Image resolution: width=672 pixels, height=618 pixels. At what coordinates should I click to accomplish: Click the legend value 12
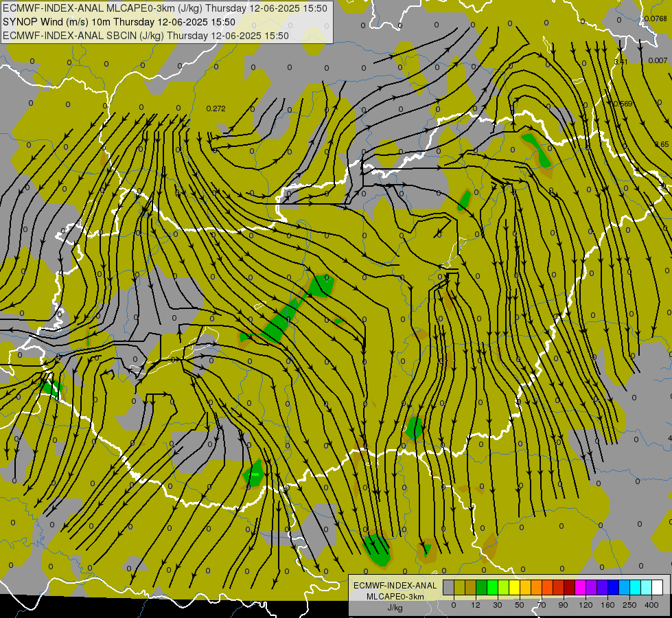click(476, 605)
